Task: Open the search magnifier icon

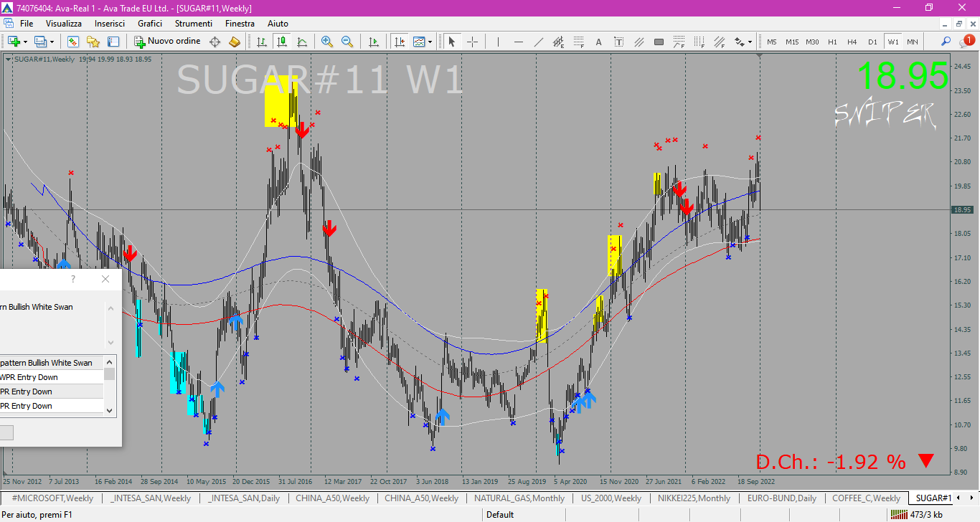Action: 946,42
